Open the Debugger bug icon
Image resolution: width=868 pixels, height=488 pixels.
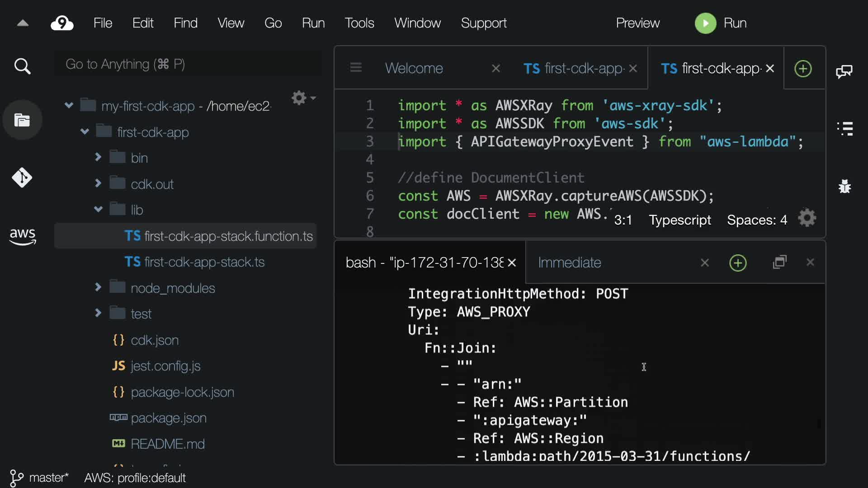tap(844, 186)
